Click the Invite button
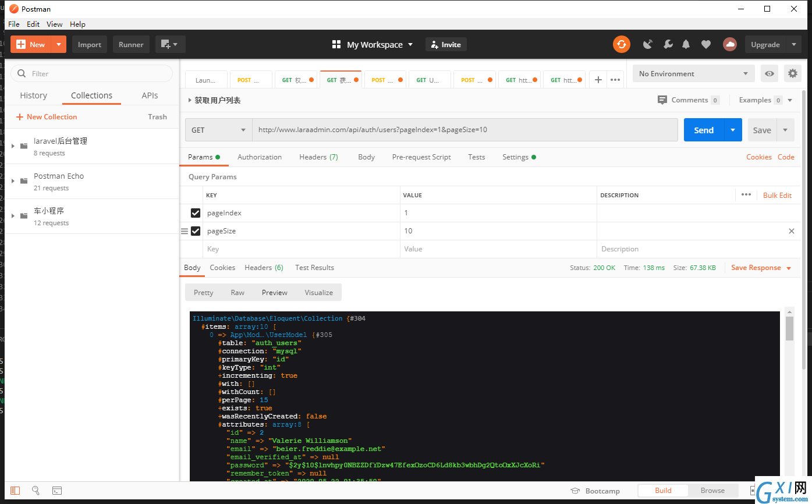 pyautogui.click(x=446, y=44)
